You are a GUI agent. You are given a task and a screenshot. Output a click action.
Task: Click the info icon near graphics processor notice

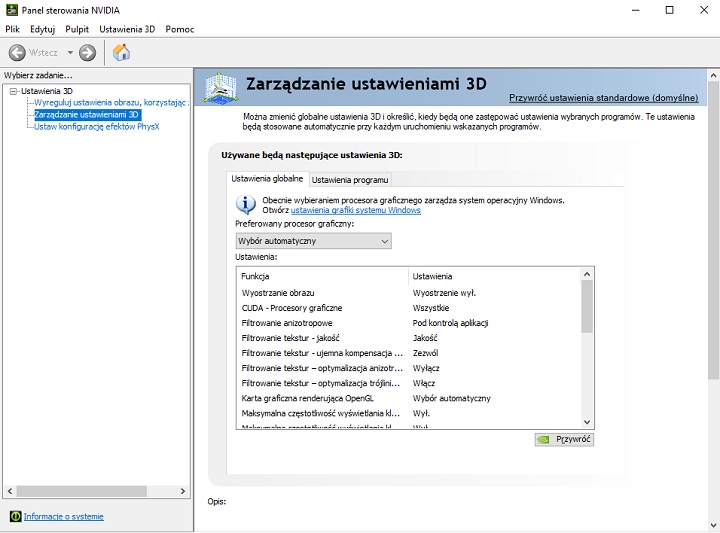tap(245, 204)
